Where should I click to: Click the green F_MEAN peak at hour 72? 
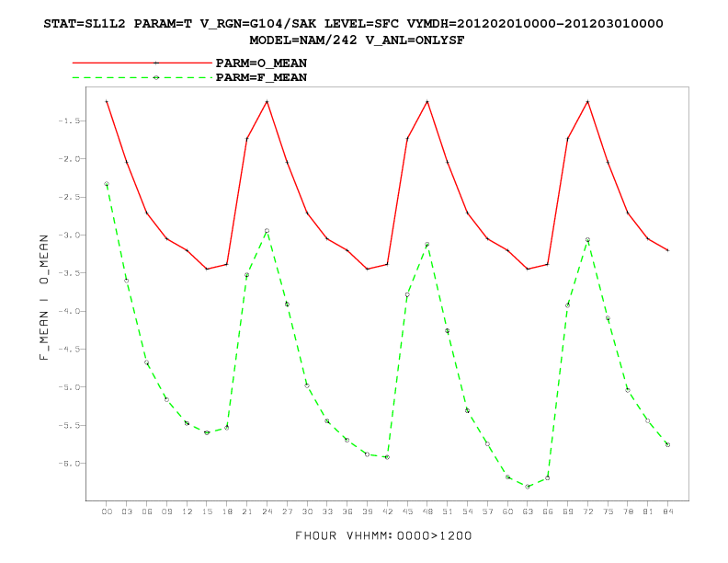587,240
